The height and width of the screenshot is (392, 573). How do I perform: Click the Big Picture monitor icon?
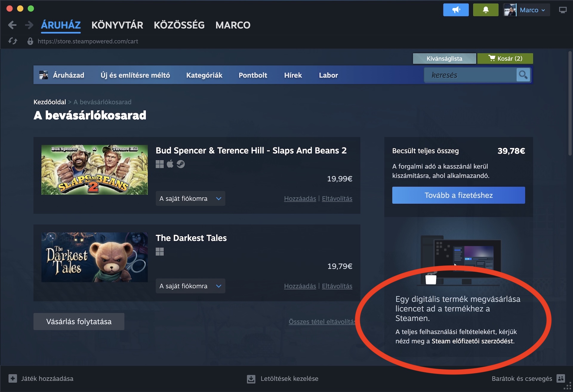[563, 10]
